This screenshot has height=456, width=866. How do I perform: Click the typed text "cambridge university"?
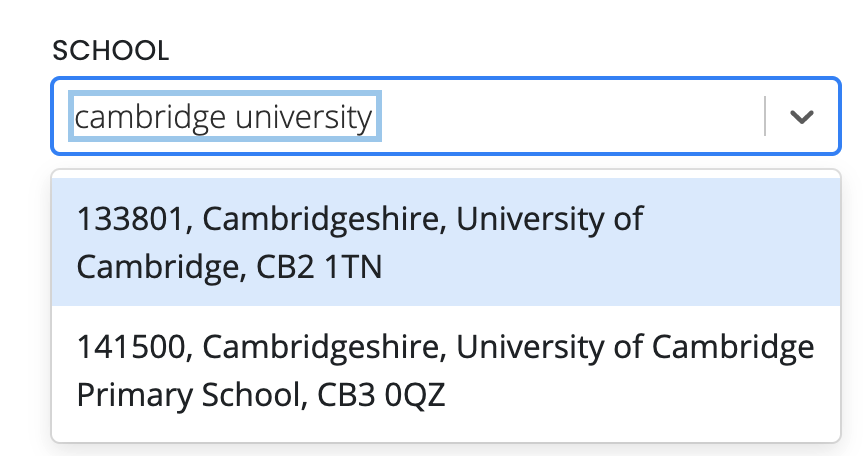point(224,117)
